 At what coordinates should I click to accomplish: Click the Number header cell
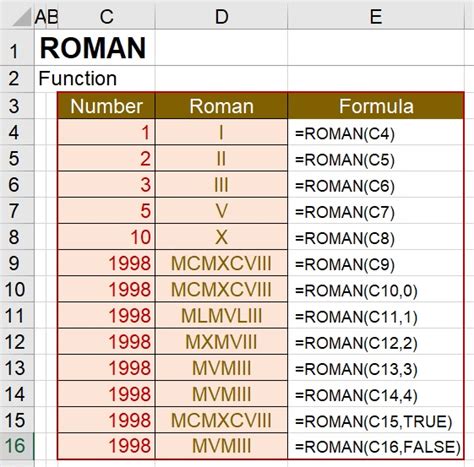[x=107, y=106]
